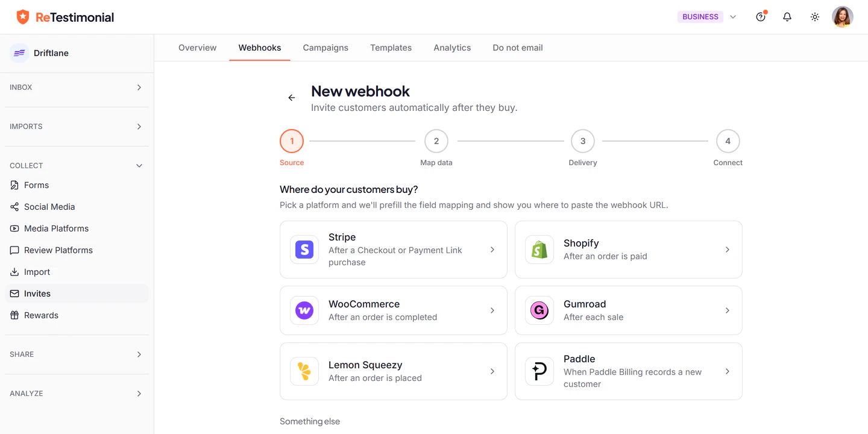
Task: Switch to the Campaigns tab
Action: [325, 48]
